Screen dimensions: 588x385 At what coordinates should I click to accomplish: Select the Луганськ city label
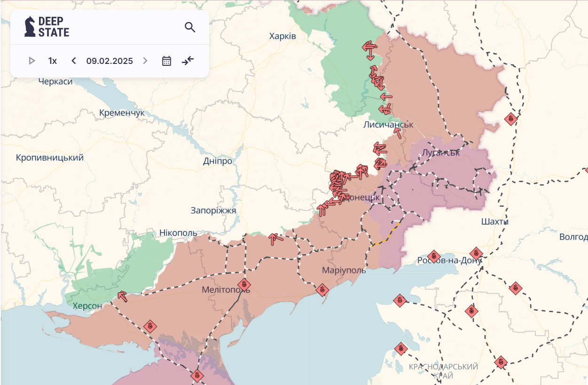point(441,153)
